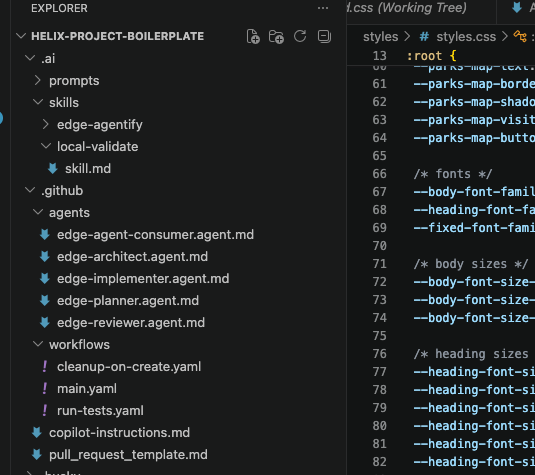Click the CSS hash icon in breadcrumb

pyautogui.click(x=424, y=37)
